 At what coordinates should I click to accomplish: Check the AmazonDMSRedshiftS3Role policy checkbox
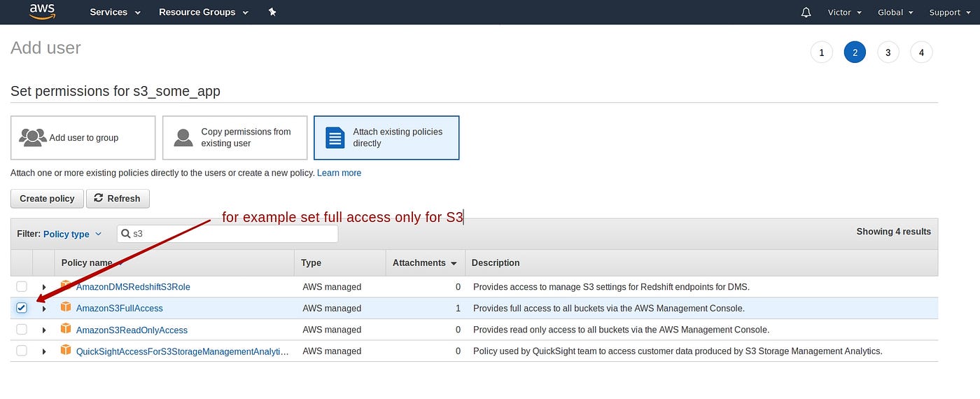point(22,286)
